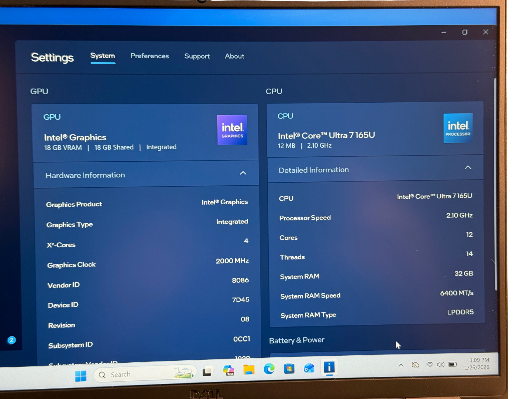Open the volume control in tray

(x=441, y=365)
